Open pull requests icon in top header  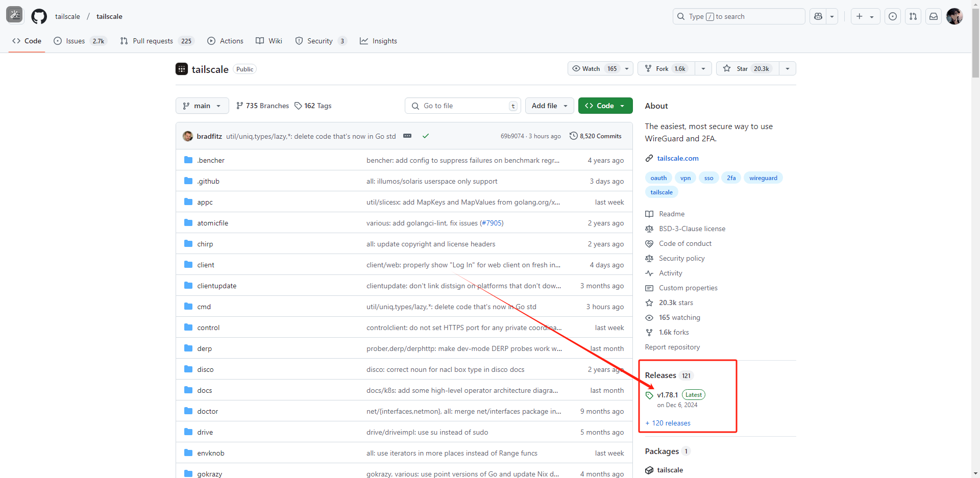(x=913, y=16)
